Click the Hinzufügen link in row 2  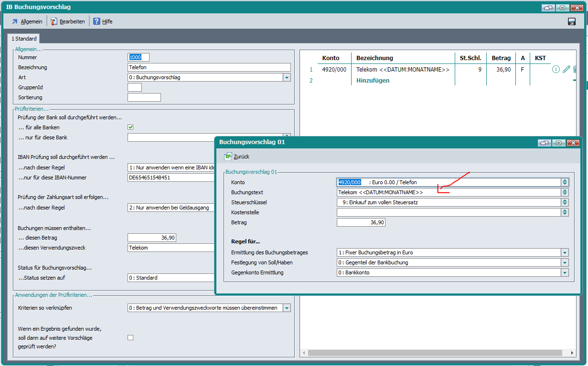(x=373, y=81)
